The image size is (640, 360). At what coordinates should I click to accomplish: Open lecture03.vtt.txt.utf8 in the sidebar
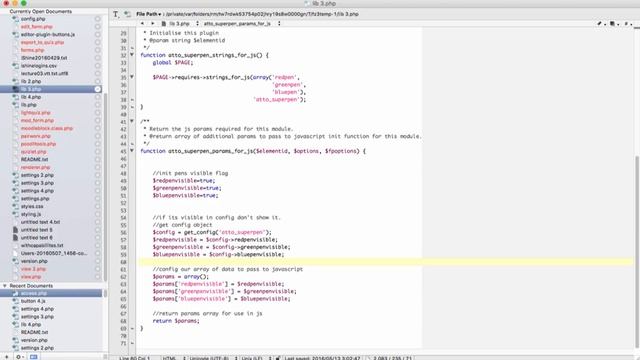(x=44, y=73)
